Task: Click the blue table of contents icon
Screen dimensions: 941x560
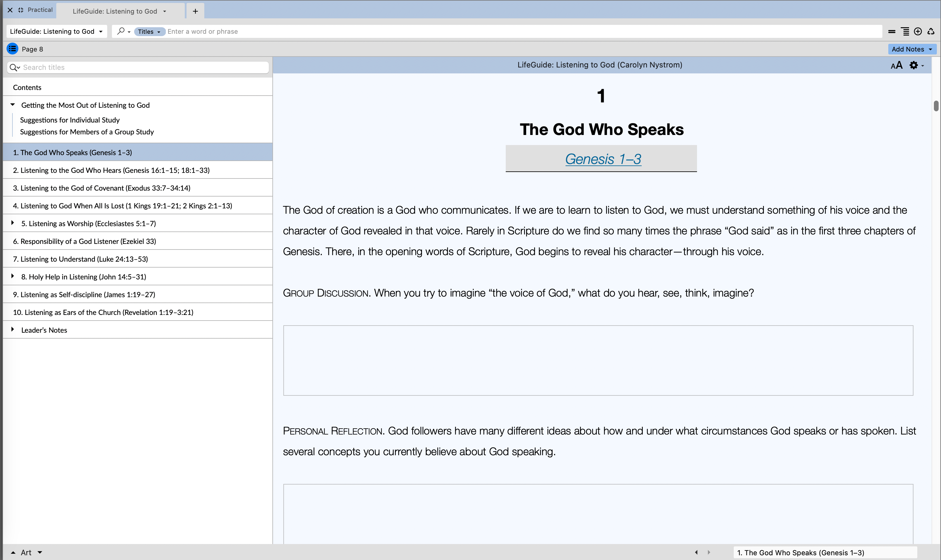Action: click(x=12, y=49)
